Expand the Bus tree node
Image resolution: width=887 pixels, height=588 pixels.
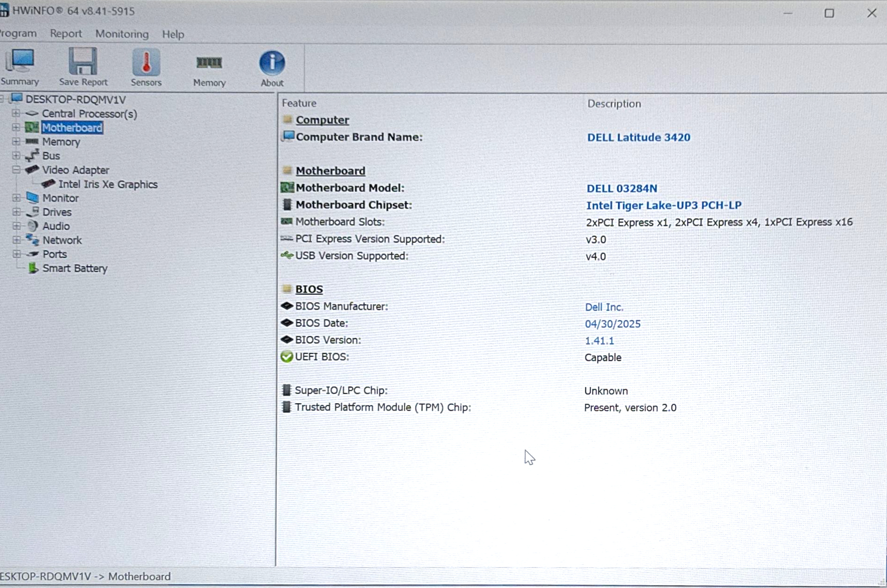tap(16, 155)
